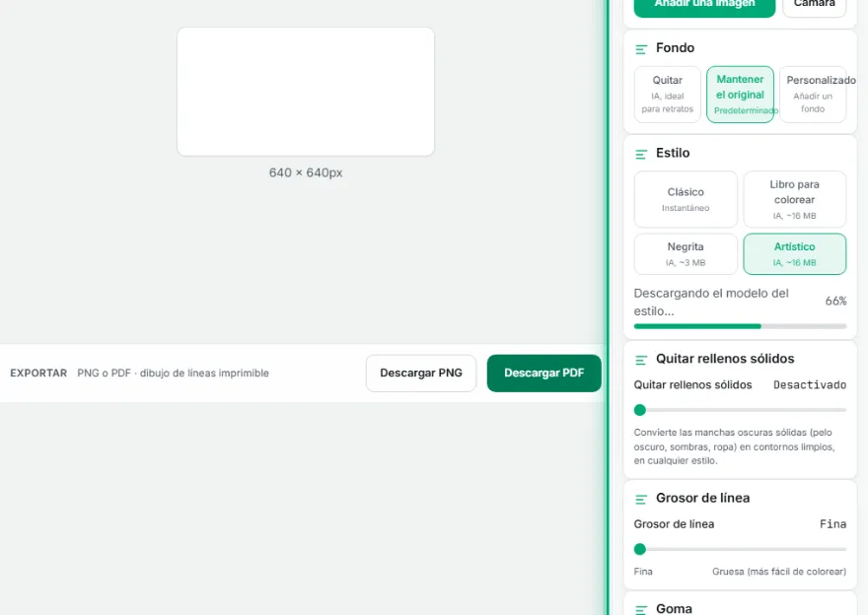
Task: Choose the Libro para colorear style
Action: pyautogui.click(x=794, y=199)
